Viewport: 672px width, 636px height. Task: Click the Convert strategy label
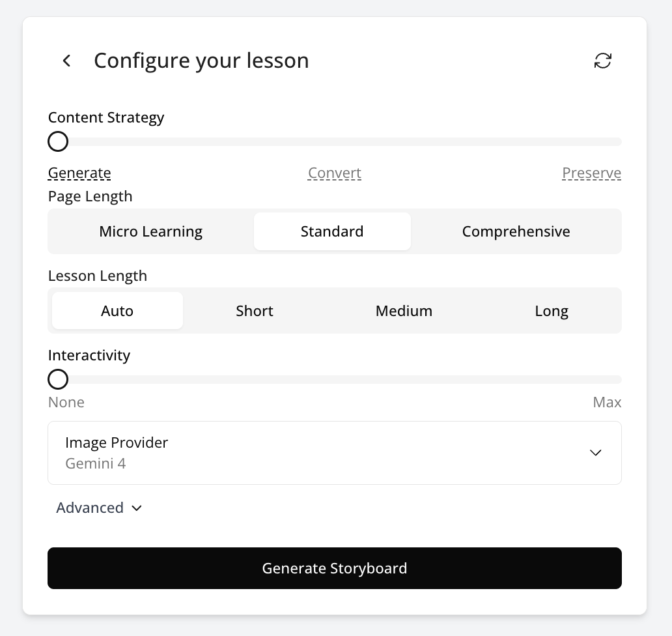[334, 173]
